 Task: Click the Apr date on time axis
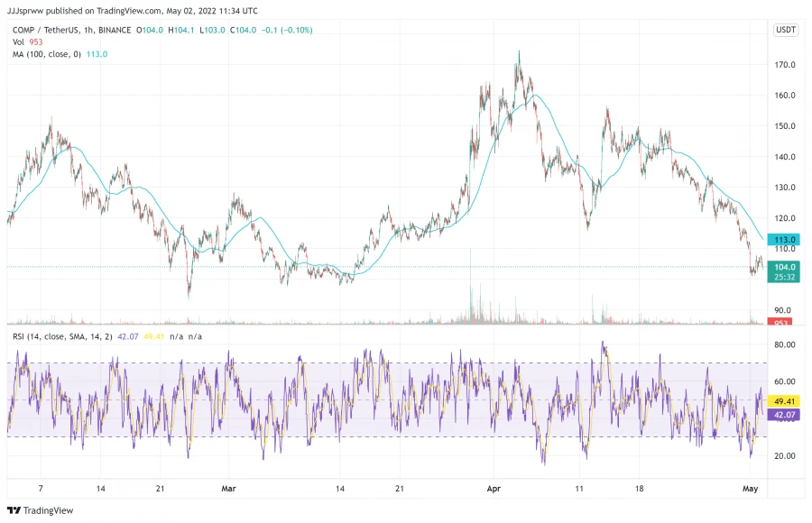[494, 489]
